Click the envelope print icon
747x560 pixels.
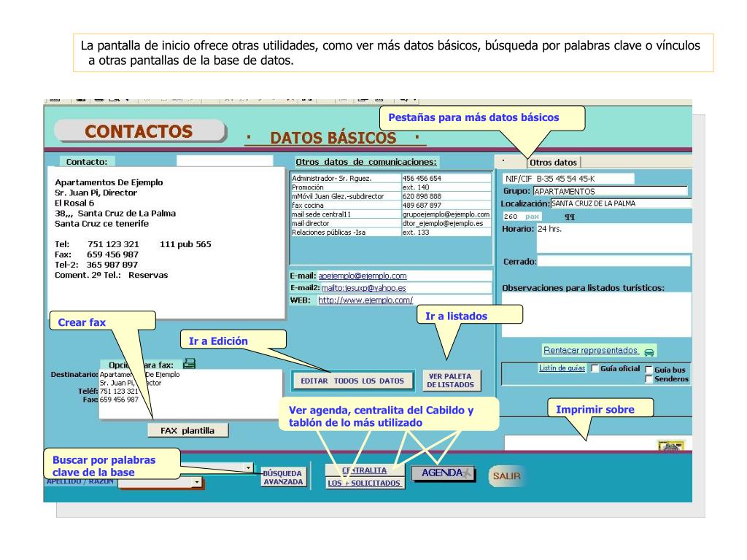671,446
